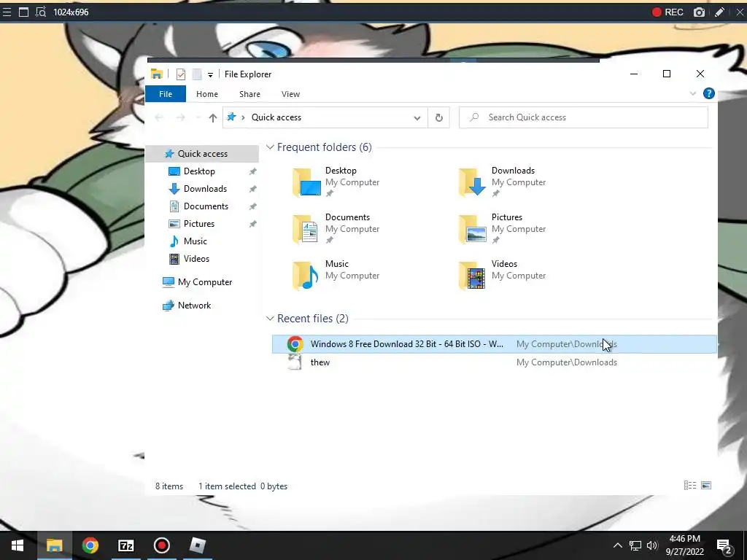Open Videos in the navigation pane
Image resolution: width=747 pixels, height=560 pixels.
[196, 259]
